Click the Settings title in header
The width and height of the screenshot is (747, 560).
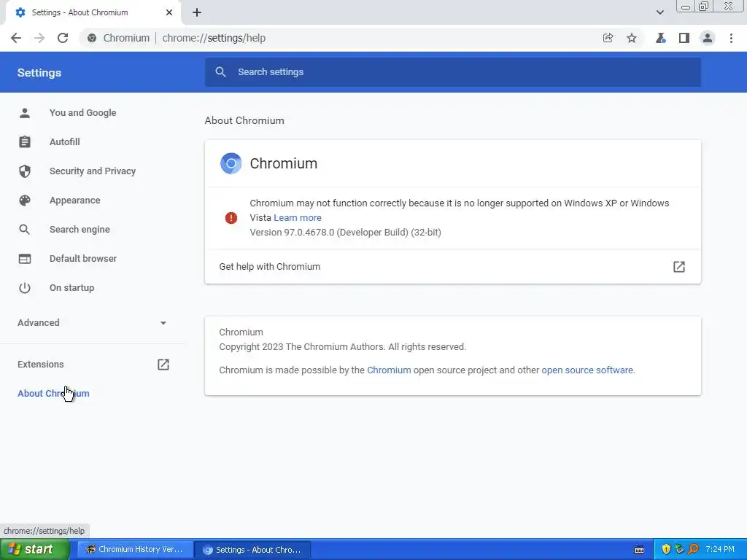(x=39, y=73)
